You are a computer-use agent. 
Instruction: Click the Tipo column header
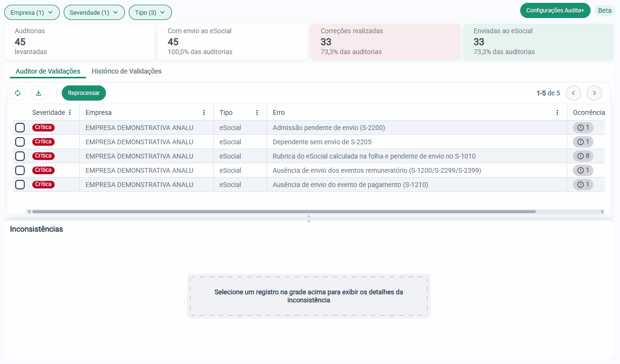[x=226, y=112]
